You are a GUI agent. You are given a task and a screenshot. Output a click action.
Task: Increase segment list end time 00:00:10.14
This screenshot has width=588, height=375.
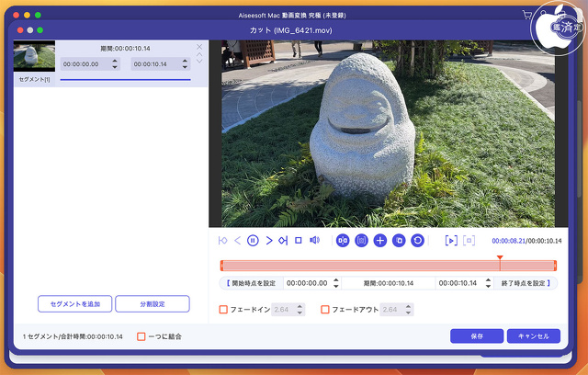pos(185,61)
